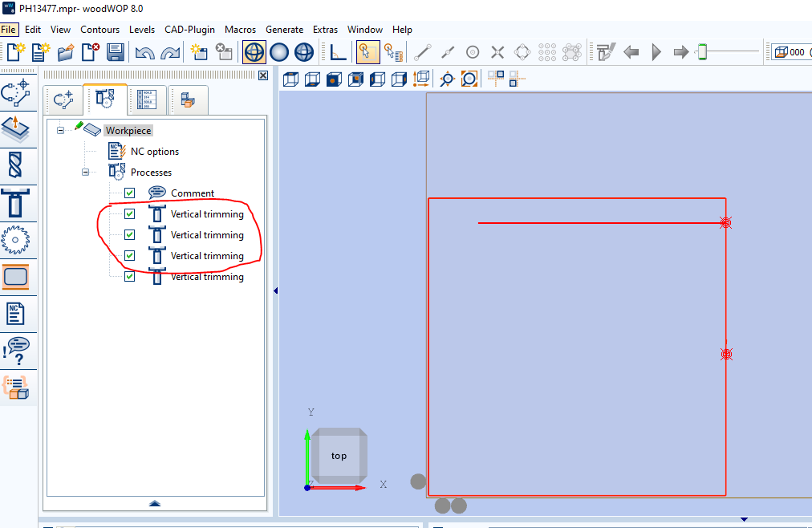Collapse the Processes tree node
Screen dimensions: 812x528
(85, 172)
